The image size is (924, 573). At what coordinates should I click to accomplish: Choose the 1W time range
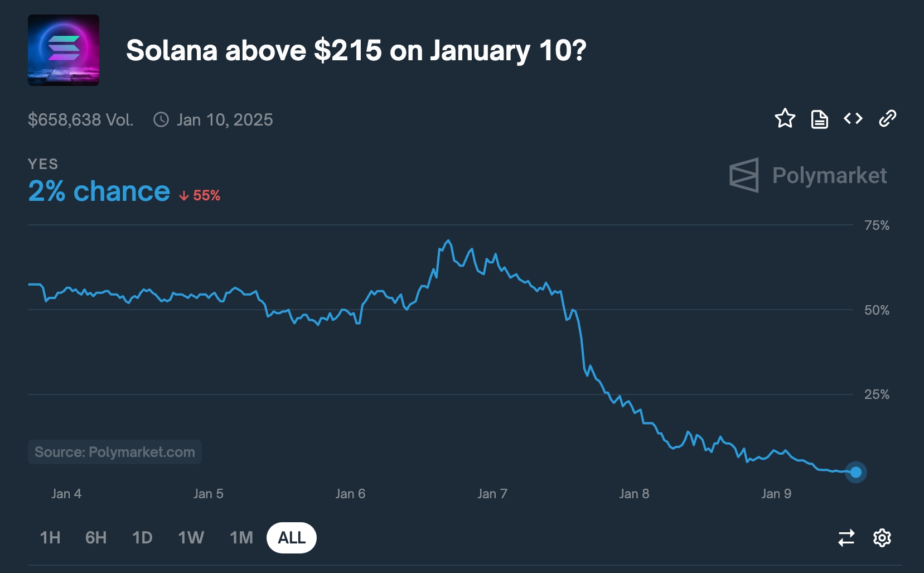[x=191, y=538]
